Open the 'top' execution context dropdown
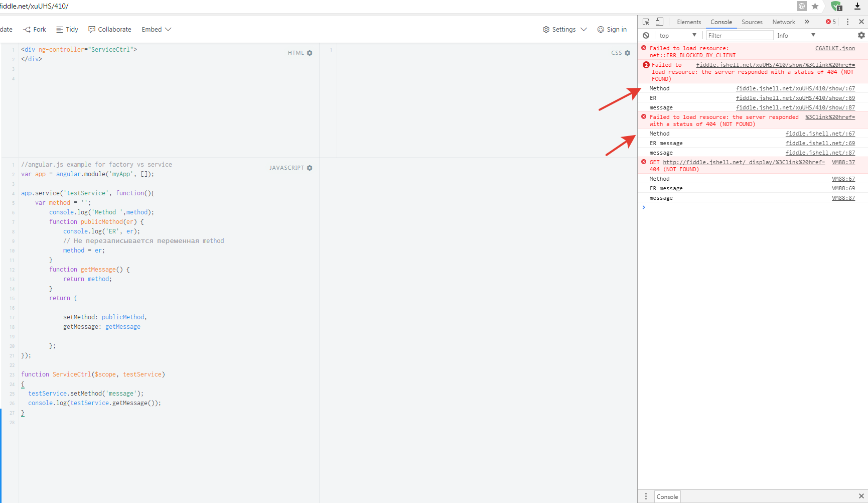 click(x=678, y=36)
